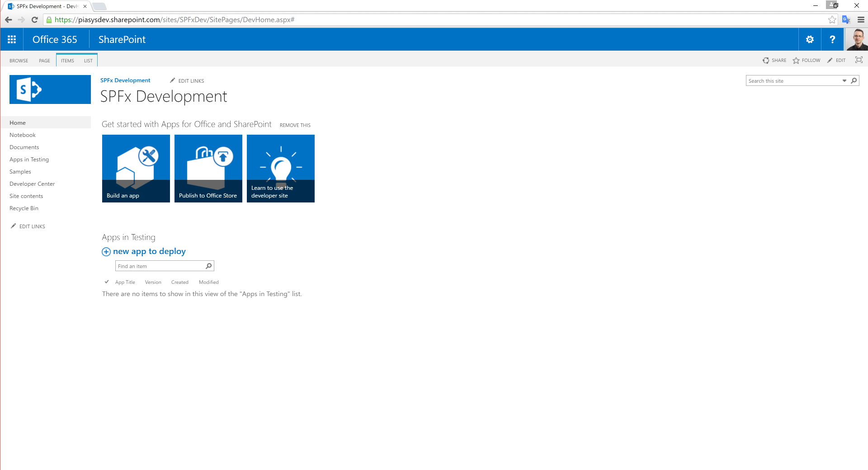Open the LIST ribbon tab

[x=88, y=61]
